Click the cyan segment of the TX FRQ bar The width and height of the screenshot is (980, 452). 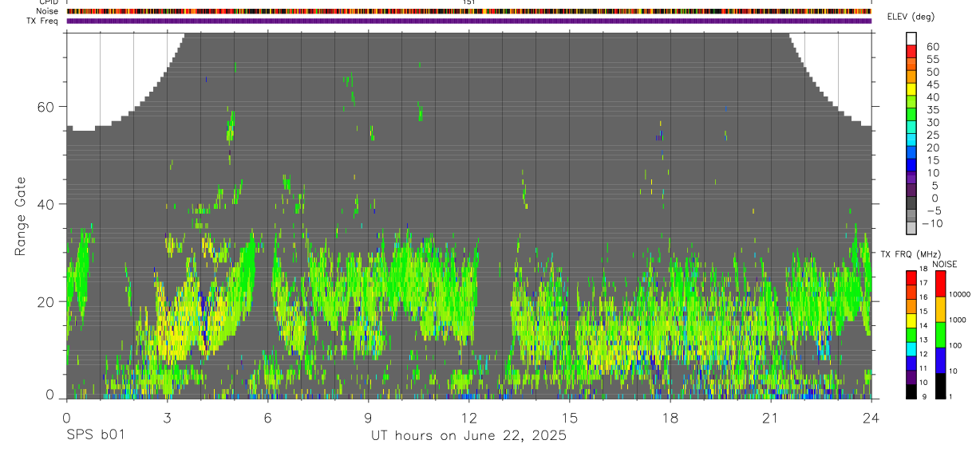coord(911,349)
